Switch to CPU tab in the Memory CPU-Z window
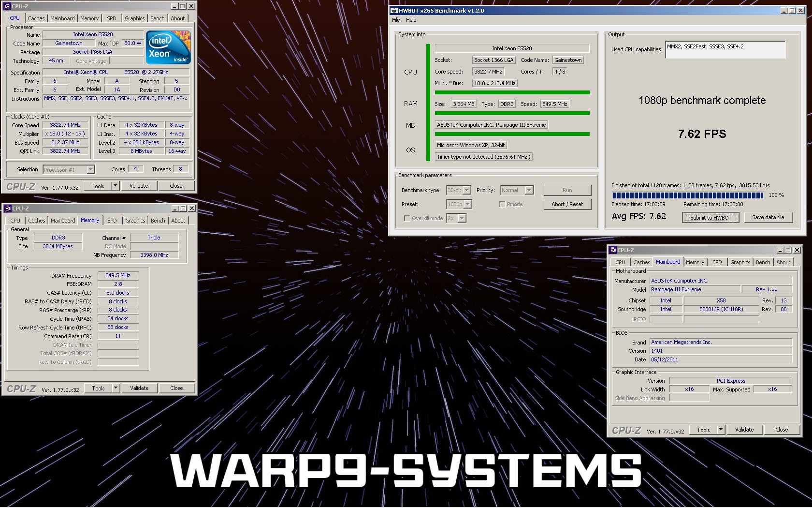 (15, 221)
